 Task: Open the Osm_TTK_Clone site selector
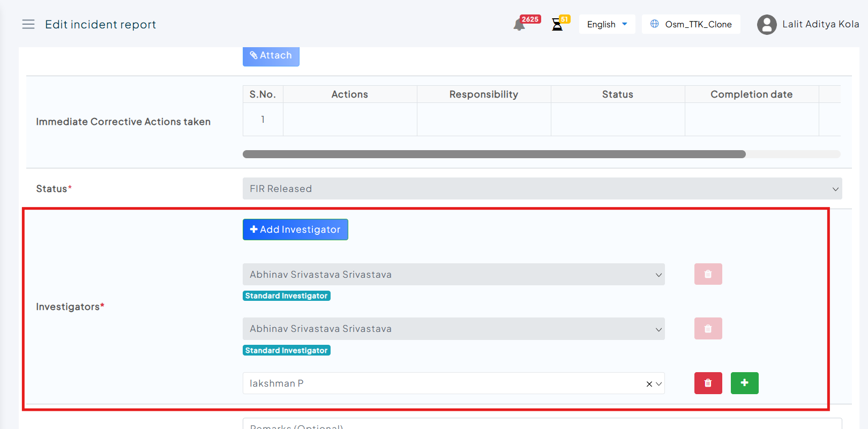click(691, 24)
